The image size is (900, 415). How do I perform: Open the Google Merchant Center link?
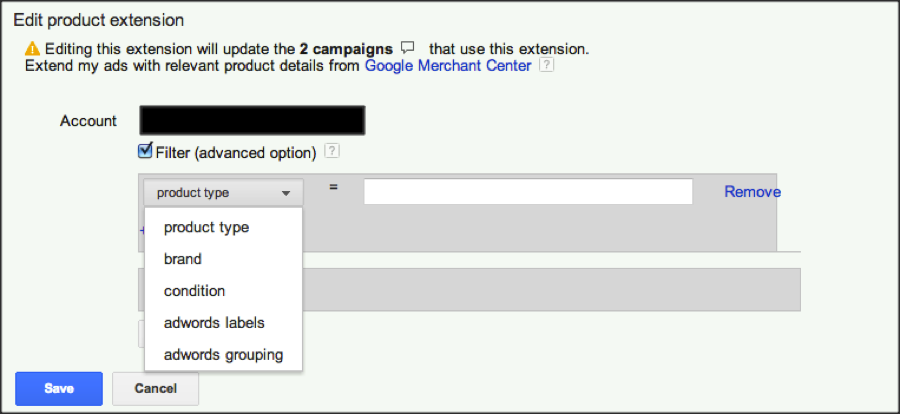448,66
